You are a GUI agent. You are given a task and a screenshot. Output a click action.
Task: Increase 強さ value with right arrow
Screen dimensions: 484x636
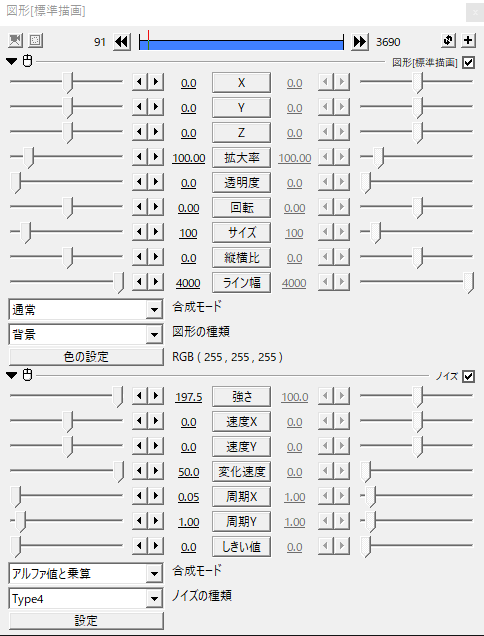[x=156, y=396]
